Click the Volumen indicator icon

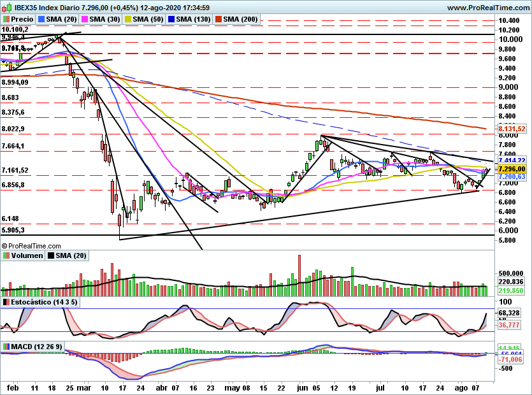[x=6, y=255]
